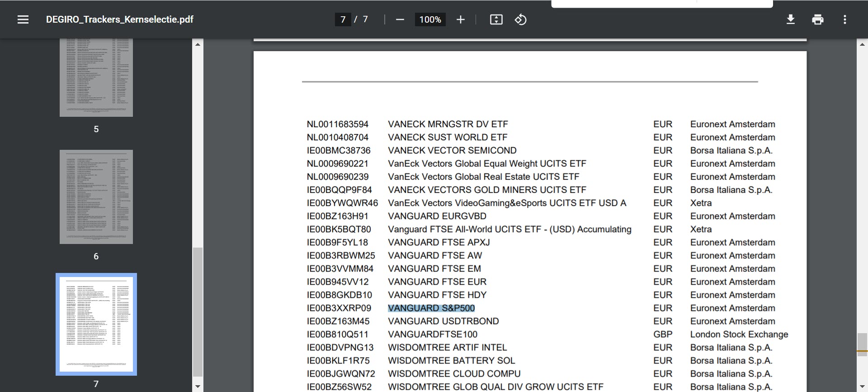This screenshot has width=868, height=392.
Task: Open the three-dot more actions menu
Action: 844,19
